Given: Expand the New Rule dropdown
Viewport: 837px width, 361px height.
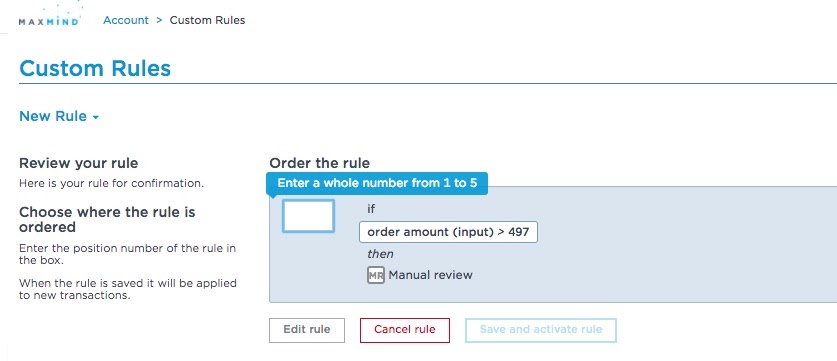Looking at the screenshot, I should [59, 116].
